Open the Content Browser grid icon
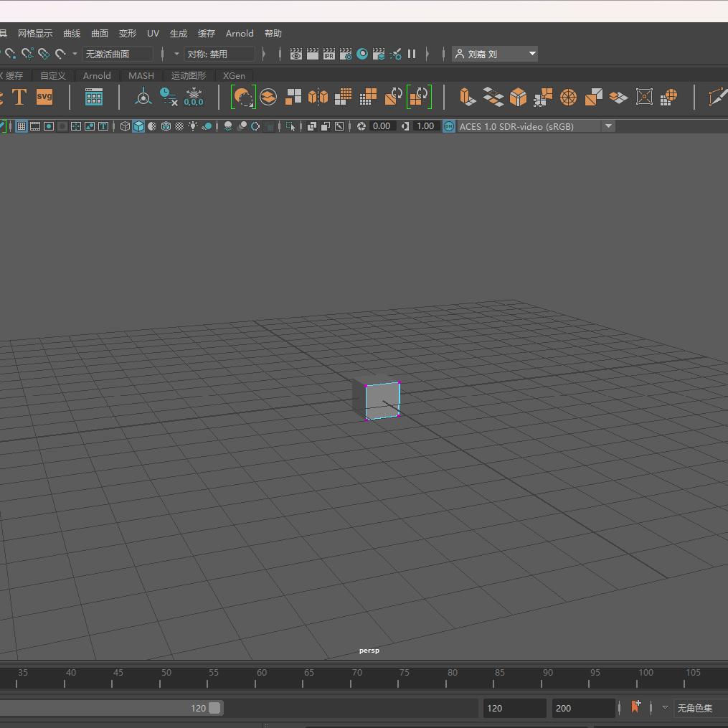 point(94,97)
